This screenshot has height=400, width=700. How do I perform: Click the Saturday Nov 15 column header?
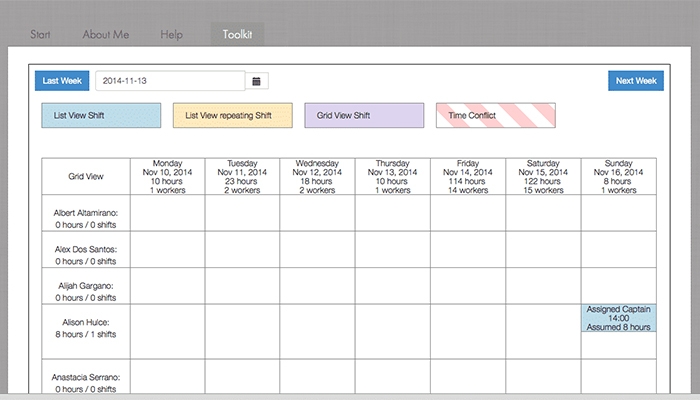543,176
